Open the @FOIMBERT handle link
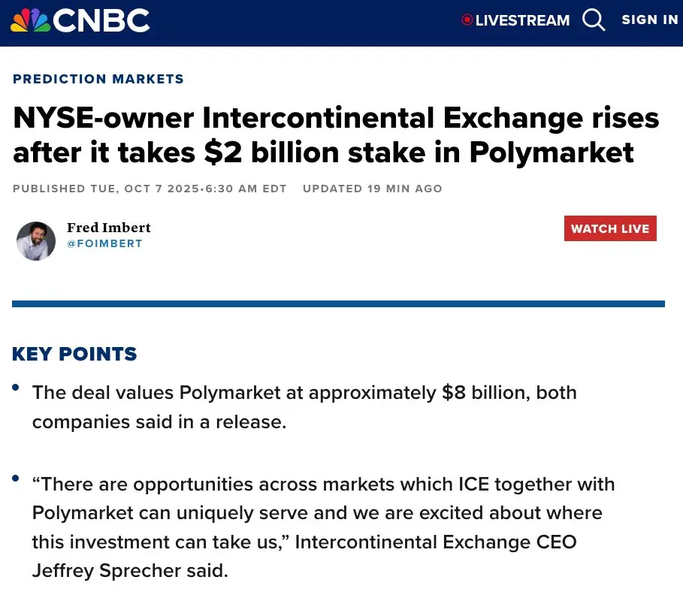683x616 pixels. [104, 244]
